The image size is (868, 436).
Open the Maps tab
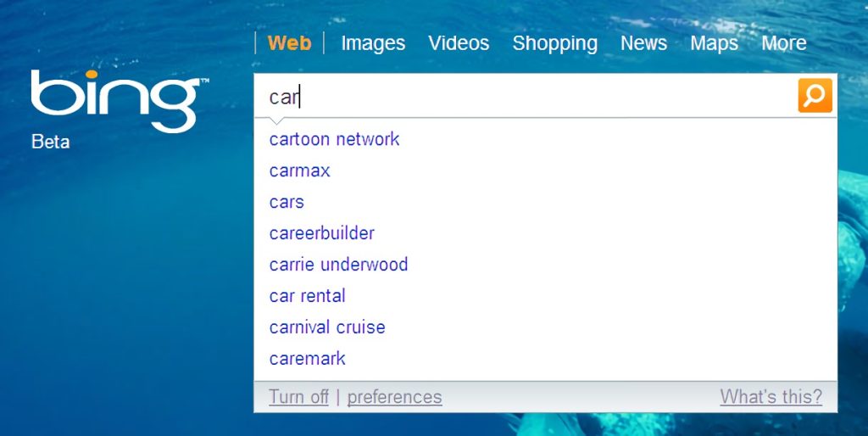pyautogui.click(x=714, y=43)
